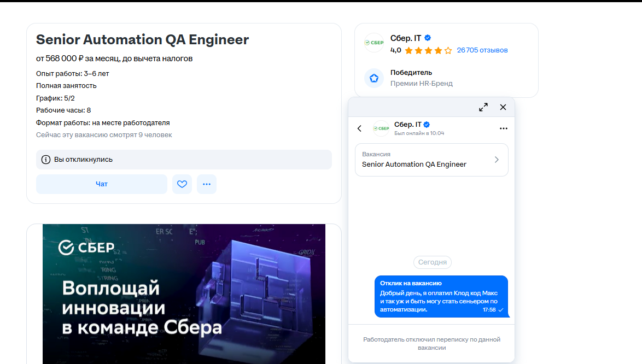
Task: Close the chat popup
Action: (x=503, y=107)
